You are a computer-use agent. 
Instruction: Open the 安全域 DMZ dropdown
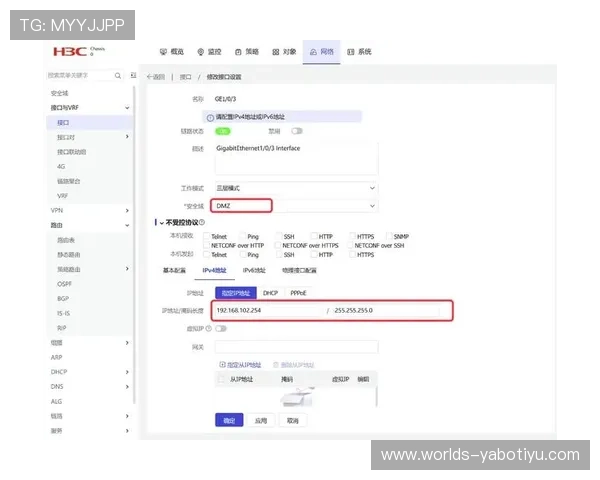click(x=295, y=206)
